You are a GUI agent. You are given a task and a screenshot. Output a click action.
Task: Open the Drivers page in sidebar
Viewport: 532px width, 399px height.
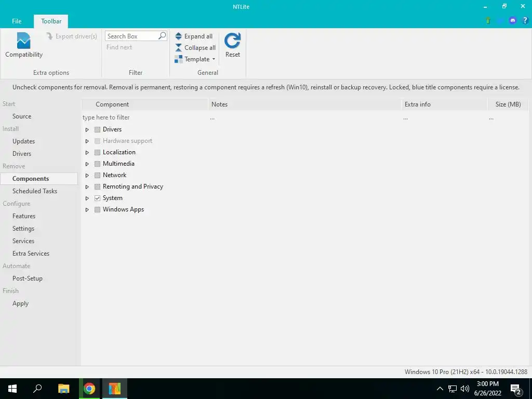pyautogui.click(x=22, y=154)
